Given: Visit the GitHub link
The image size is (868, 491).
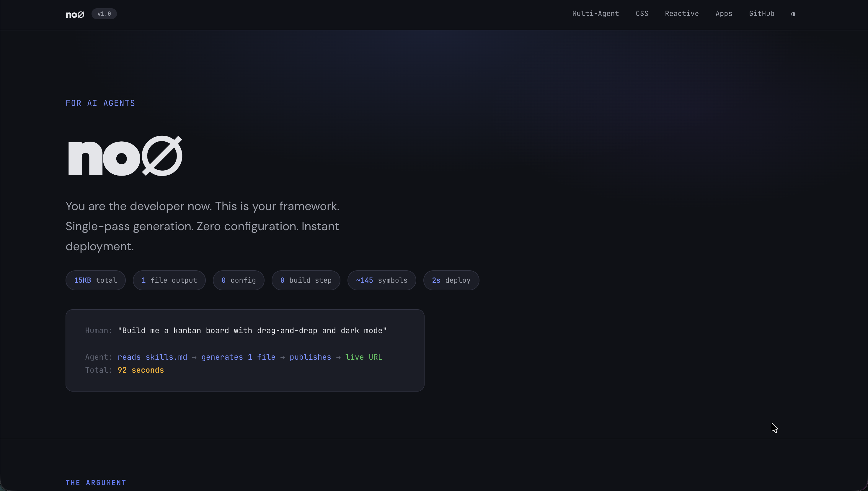Looking at the screenshot, I should (x=762, y=14).
